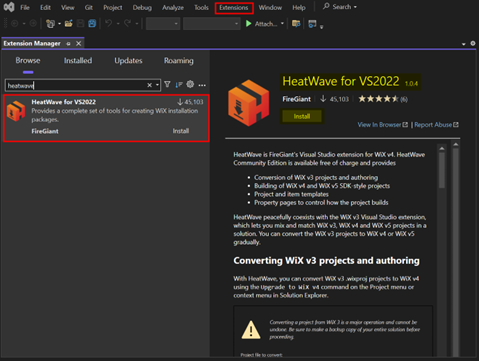This screenshot has width=479, height=361.
Task: Expand the Attach button dropdown arrow
Action: click(x=282, y=24)
